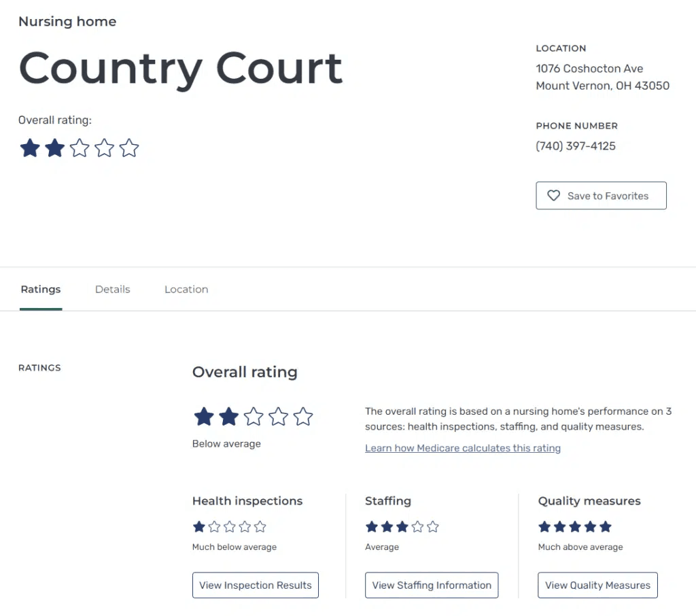This screenshot has width=696, height=616.
Task: Open View Staffing Information
Action: (x=432, y=585)
